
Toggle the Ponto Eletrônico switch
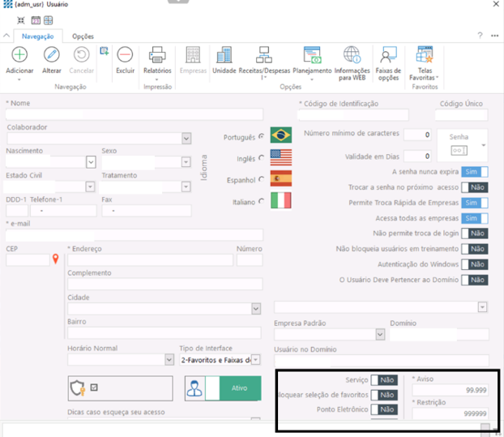pos(384,409)
